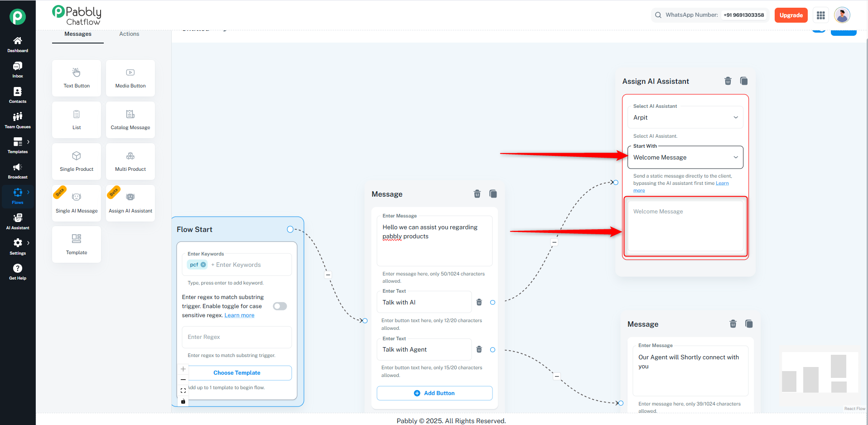Delete the Talk with AI button
This screenshot has height=425, width=868.
click(x=479, y=302)
